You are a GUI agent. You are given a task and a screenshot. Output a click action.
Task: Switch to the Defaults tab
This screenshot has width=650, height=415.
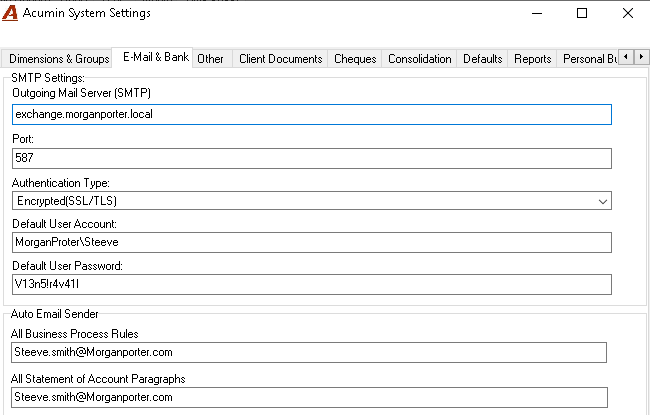pyautogui.click(x=482, y=59)
